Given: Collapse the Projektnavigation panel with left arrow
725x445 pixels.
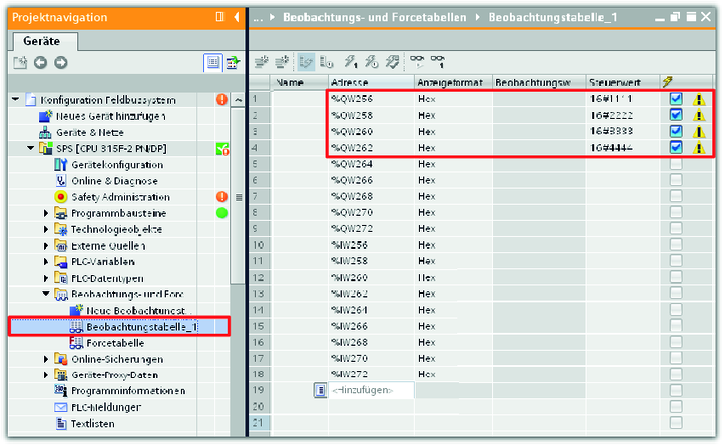Looking at the screenshot, I should (x=236, y=17).
